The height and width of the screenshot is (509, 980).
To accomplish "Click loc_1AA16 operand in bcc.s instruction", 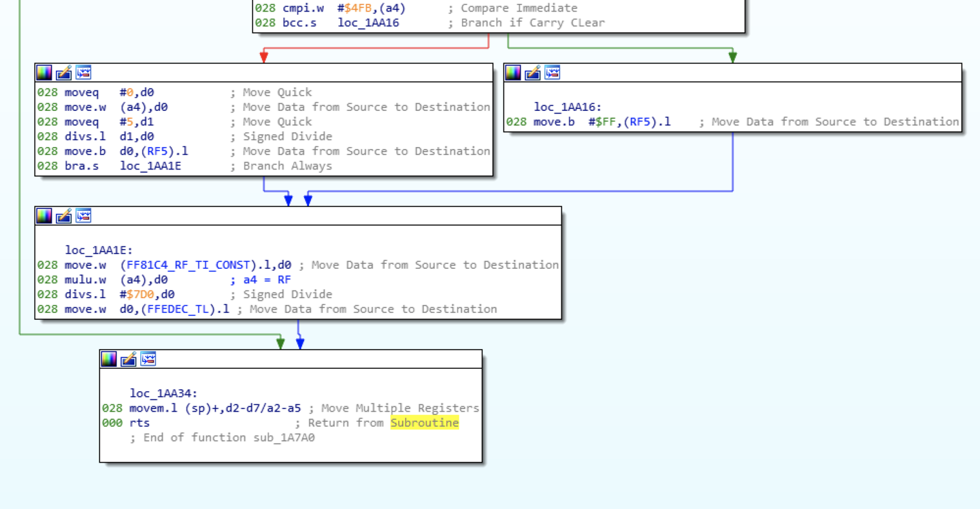I will tap(368, 22).
